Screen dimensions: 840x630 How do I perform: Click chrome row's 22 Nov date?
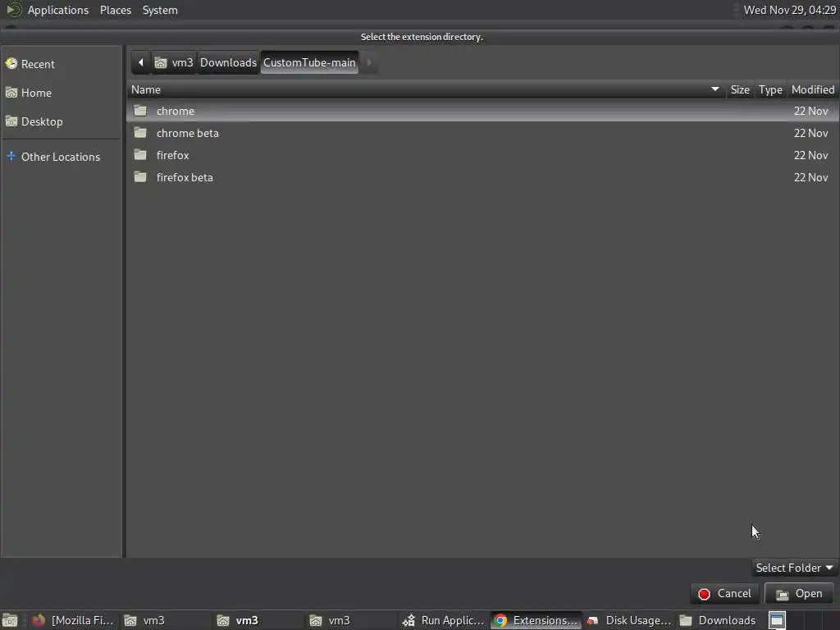[x=810, y=111]
